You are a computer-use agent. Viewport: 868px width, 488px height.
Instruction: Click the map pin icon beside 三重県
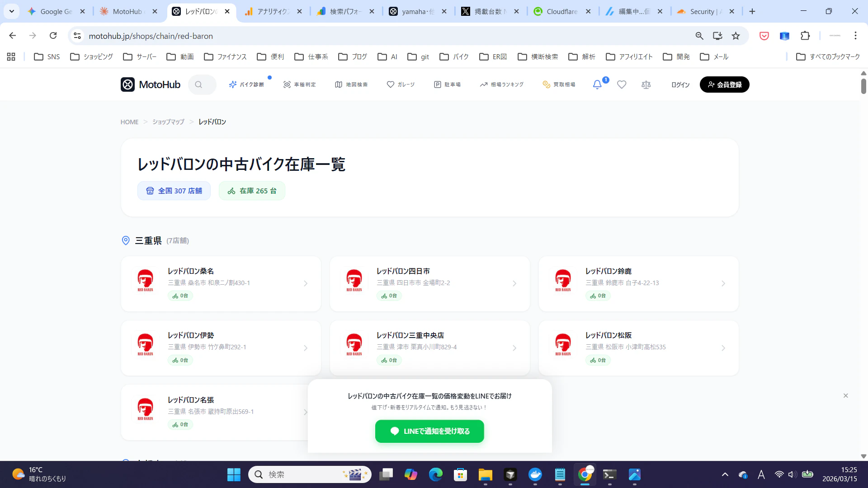(x=126, y=240)
